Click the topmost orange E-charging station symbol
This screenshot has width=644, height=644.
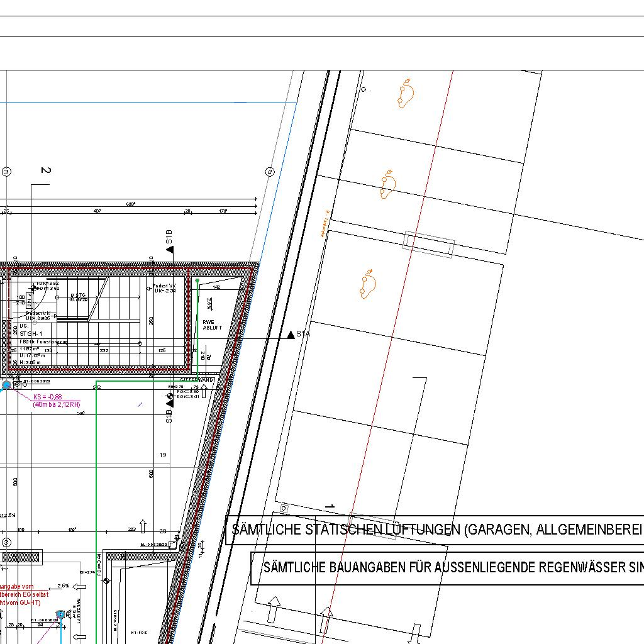click(406, 93)
